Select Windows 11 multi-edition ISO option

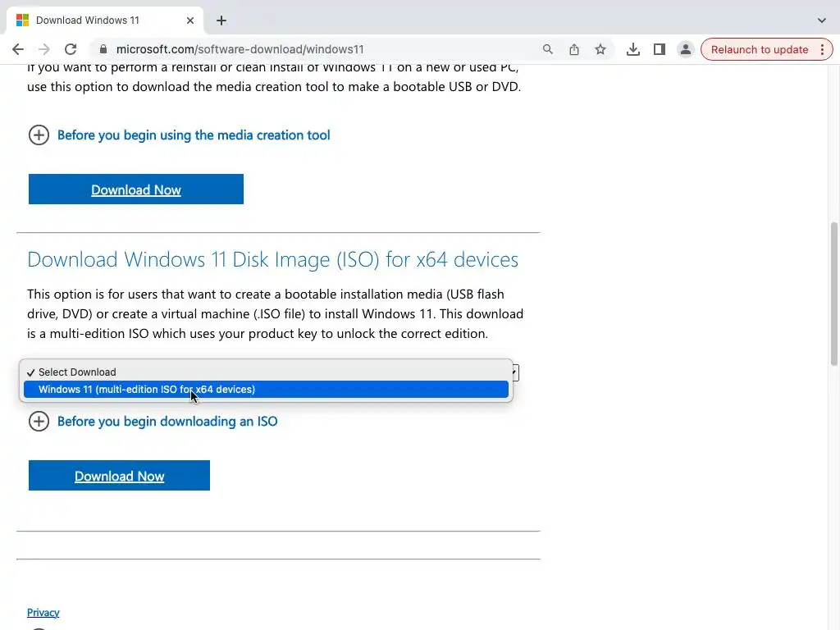(266, 390)
